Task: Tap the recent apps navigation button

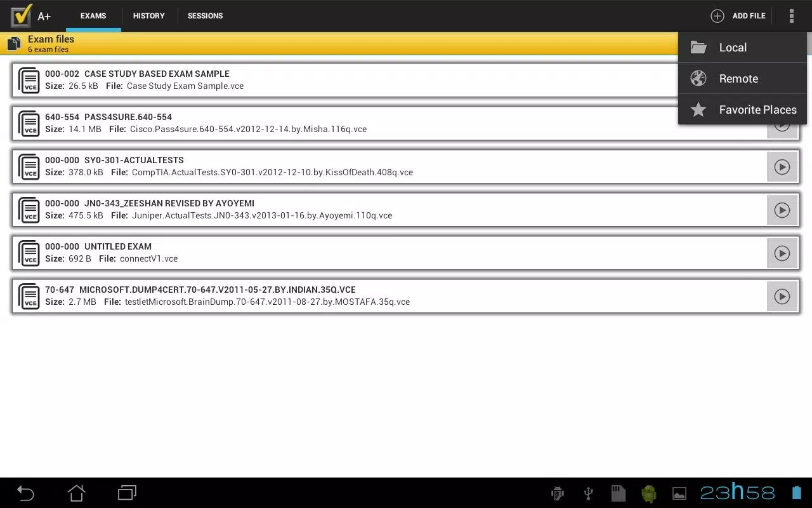Action: tap(127, 493)
